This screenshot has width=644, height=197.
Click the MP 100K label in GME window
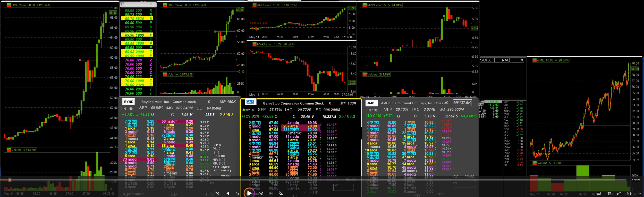348,103
